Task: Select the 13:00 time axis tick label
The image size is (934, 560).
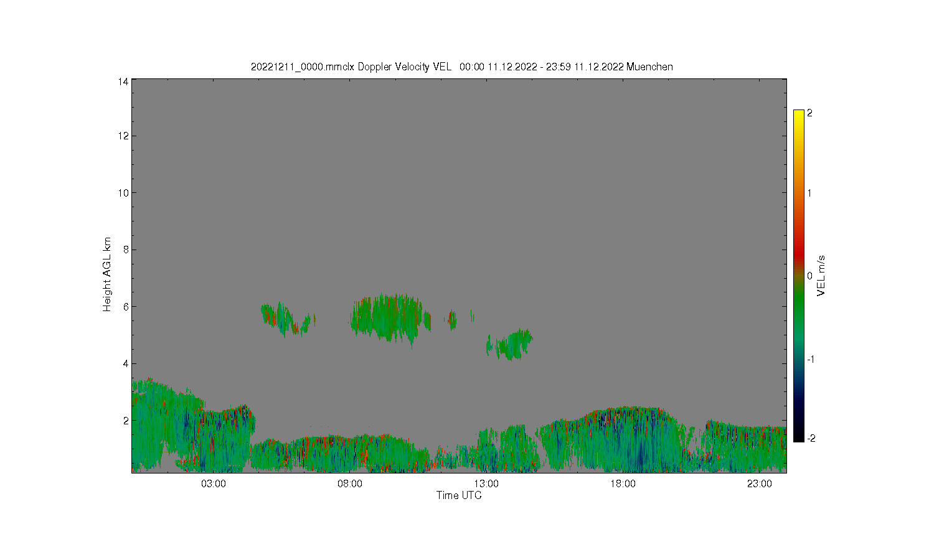Action: (x=486, y=484)
